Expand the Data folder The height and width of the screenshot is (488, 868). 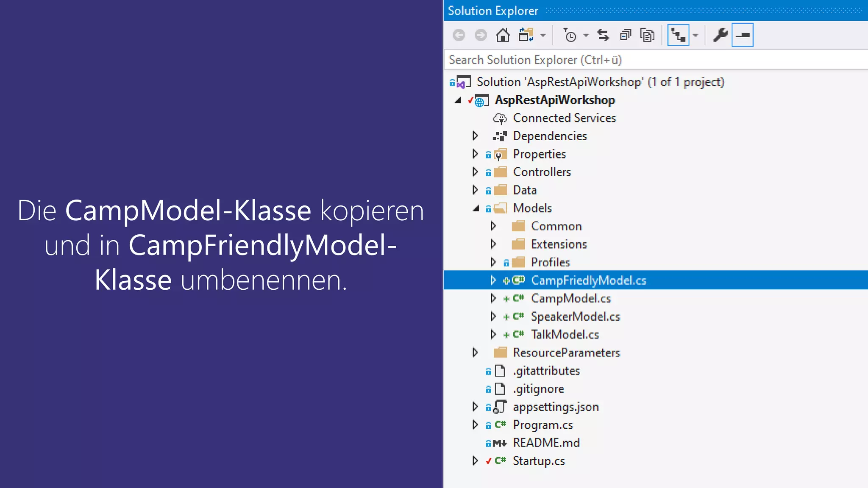(475, 190)
